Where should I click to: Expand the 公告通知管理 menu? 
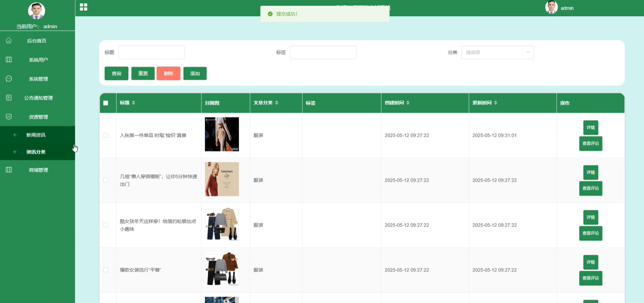tap(37, 98)
